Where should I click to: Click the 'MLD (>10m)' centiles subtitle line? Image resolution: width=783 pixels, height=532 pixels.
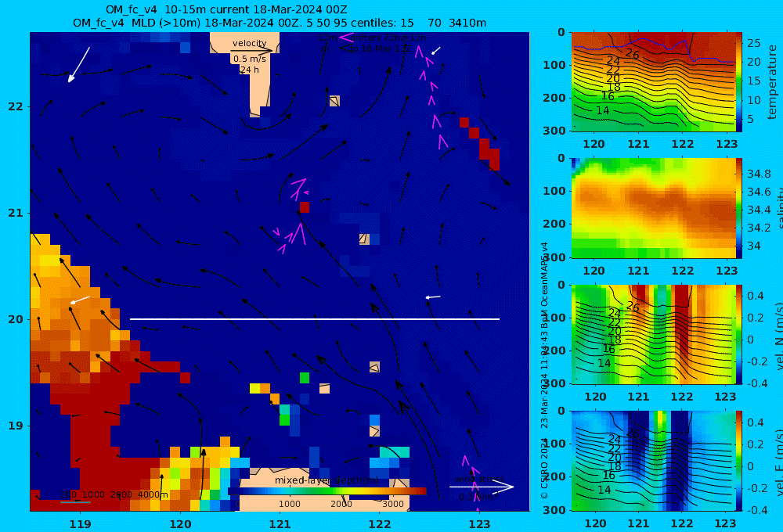[280, 23]
